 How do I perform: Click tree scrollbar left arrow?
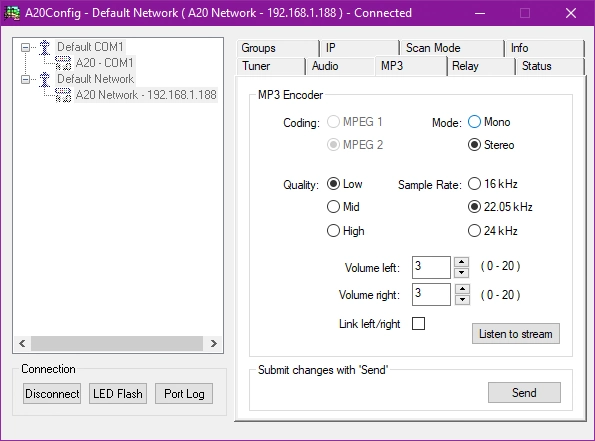(22, 343)
